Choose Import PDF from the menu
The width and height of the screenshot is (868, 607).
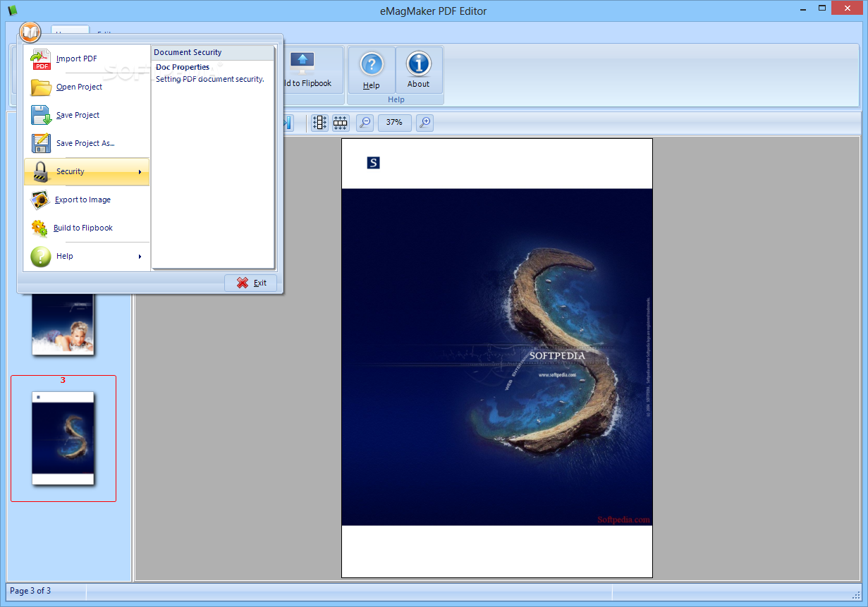pyautogui.click(x=87, y=59)
